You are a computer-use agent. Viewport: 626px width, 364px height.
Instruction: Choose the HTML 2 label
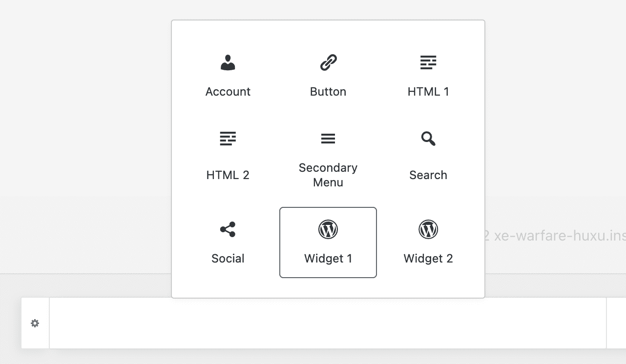[228, 175]
